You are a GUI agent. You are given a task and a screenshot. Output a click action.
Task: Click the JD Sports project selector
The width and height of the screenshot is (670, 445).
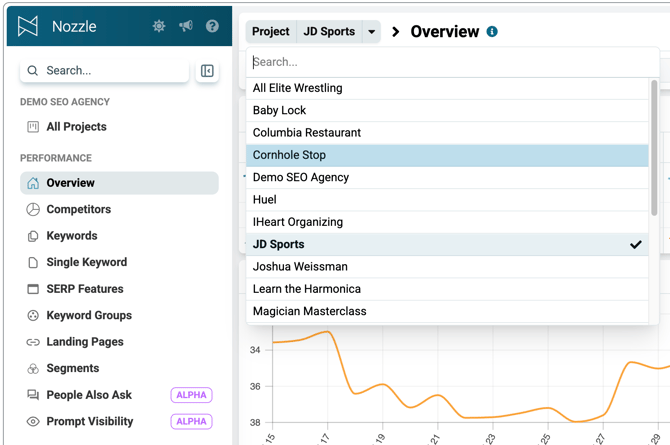pos(329,32)
